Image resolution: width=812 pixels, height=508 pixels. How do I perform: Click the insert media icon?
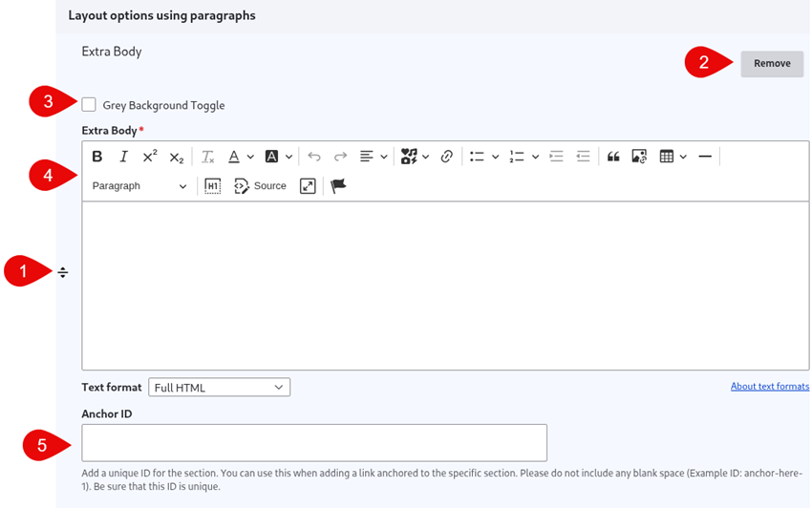409,157
